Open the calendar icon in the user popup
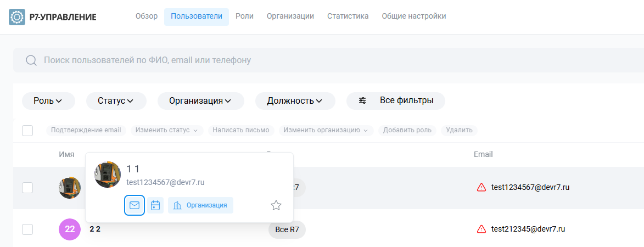 pos(155,205)
